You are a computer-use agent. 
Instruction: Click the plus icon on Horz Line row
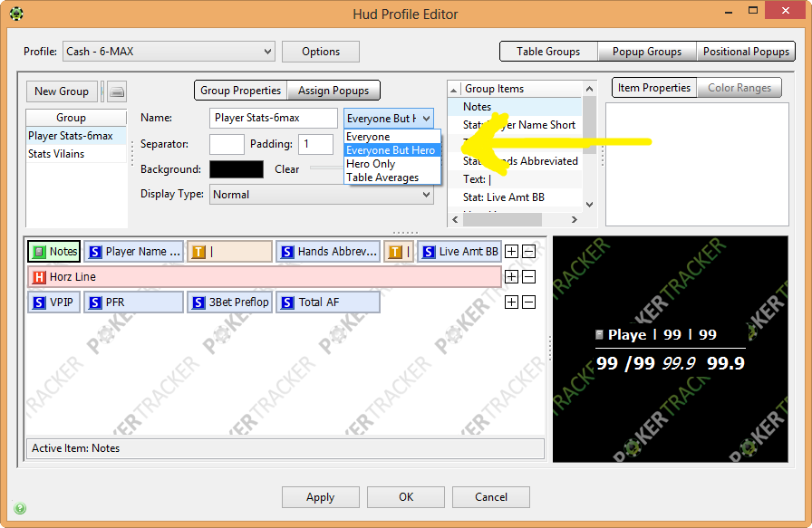coord(512,276)
